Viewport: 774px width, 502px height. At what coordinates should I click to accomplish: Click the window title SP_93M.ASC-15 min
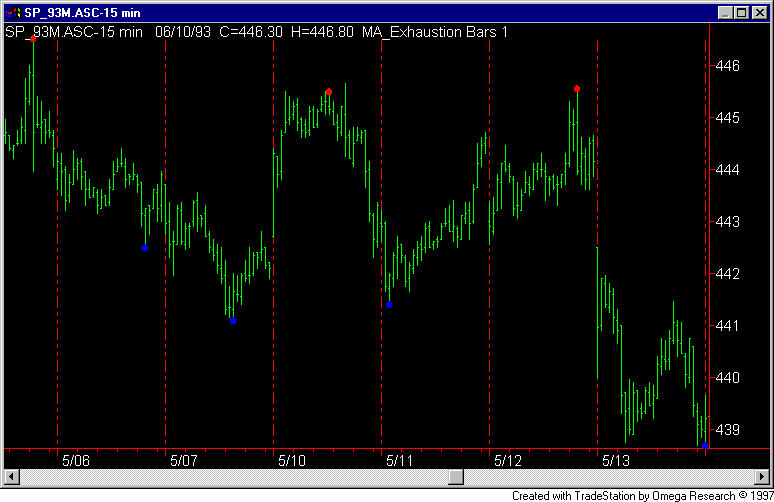click(82, 13)
